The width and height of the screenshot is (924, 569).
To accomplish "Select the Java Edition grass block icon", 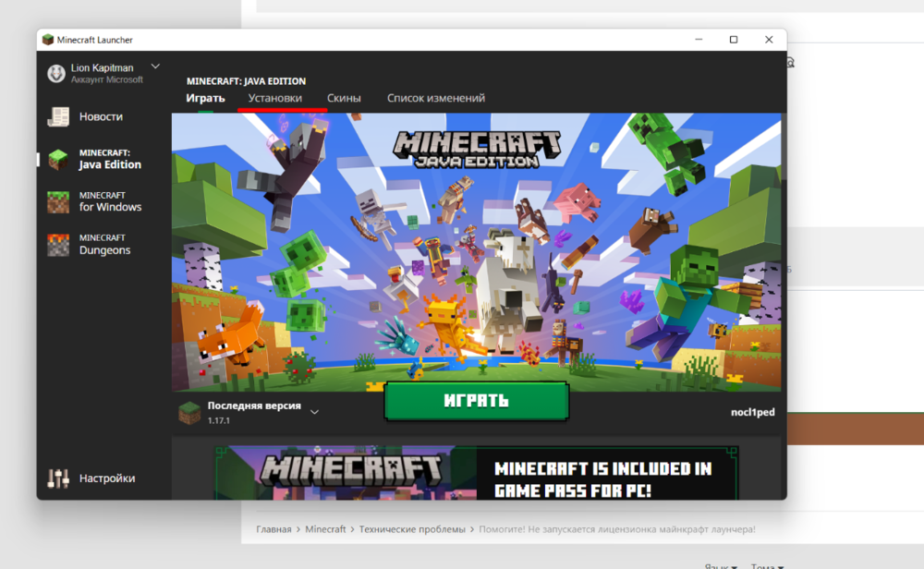I will (58, 160).
